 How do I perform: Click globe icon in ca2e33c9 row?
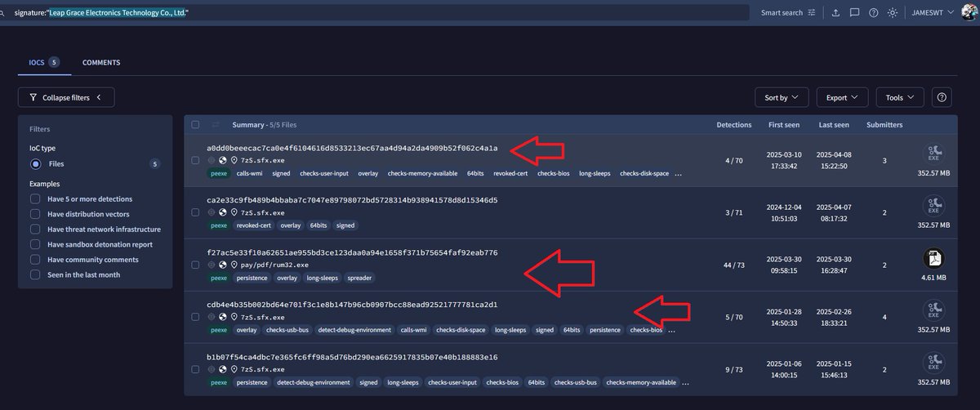(222, 213)
